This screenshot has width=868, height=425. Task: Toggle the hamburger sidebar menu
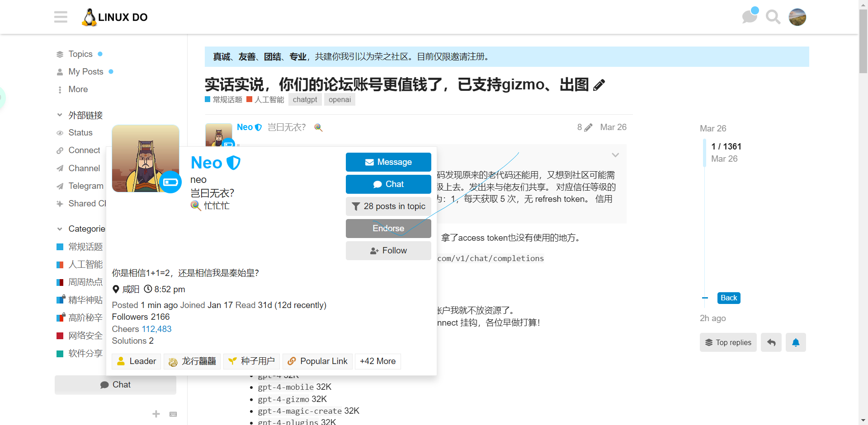tap(61, 17)
